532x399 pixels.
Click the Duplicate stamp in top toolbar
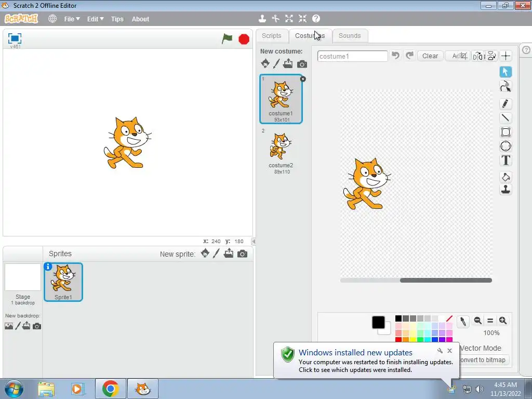[x=262, y=19]
